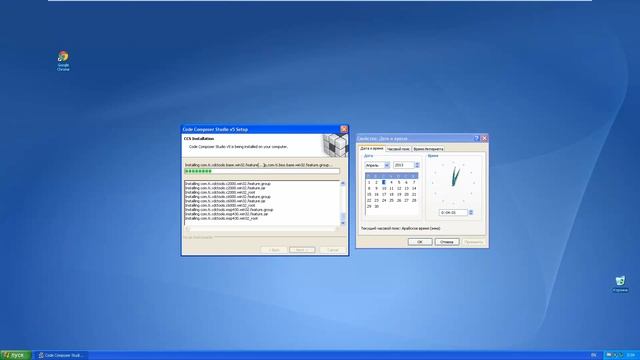Image resolution: width=640 pixels, height=360 pixels.
Task: Select day 28 in the calendar
Action: [414, 200]
